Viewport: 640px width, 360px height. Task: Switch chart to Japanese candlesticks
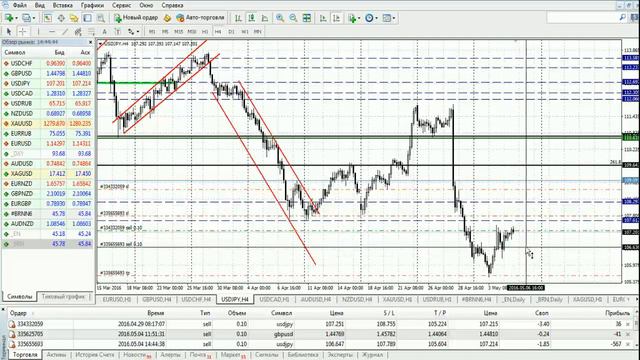tap(251, 18)
